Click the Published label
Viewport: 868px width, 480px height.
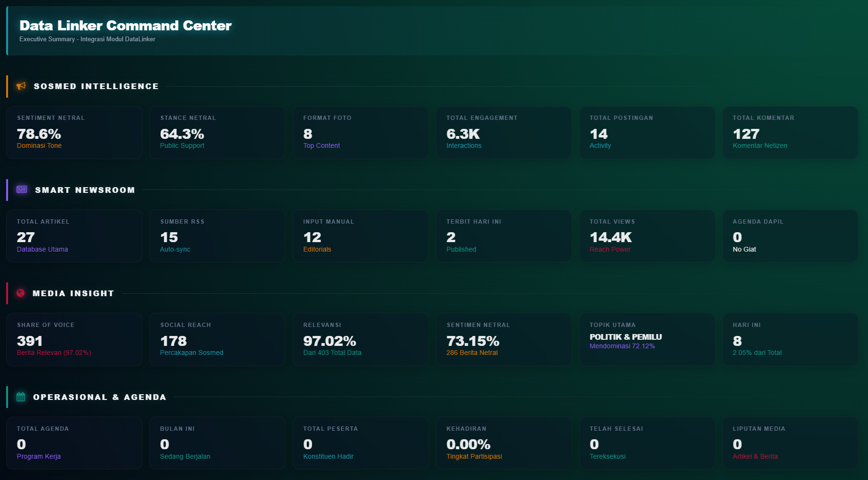pos(461,249)
